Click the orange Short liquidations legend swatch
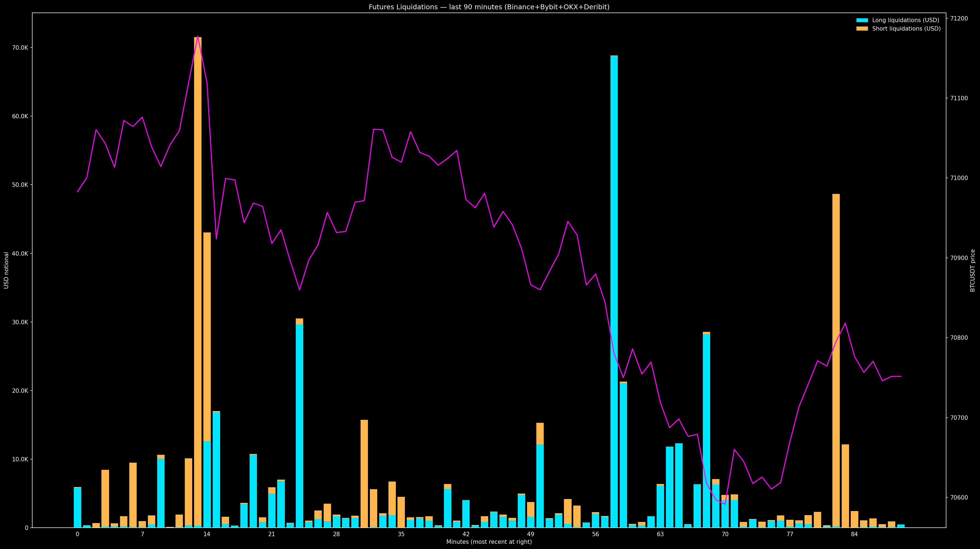 pyautogui.click(x=862, y=29)
